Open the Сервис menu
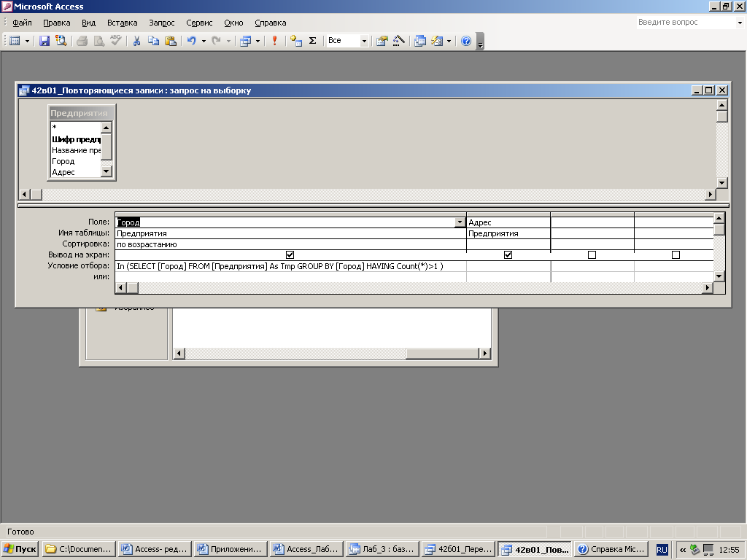This screenshot has width=747, height=560. click(199, 23)
